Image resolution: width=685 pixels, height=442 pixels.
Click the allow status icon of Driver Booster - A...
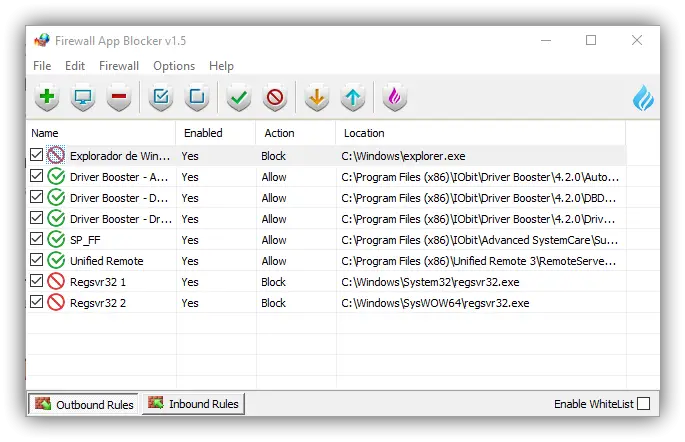[x=56, y=176]
